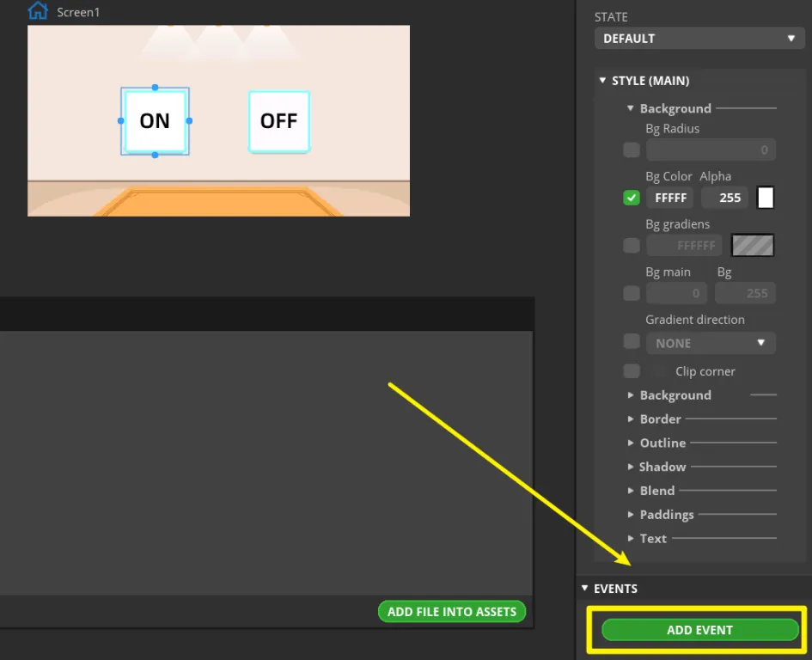Screen dimensions: 812x660
Task: Select the OFF button widget on canvas
Action: pos(278,121)
